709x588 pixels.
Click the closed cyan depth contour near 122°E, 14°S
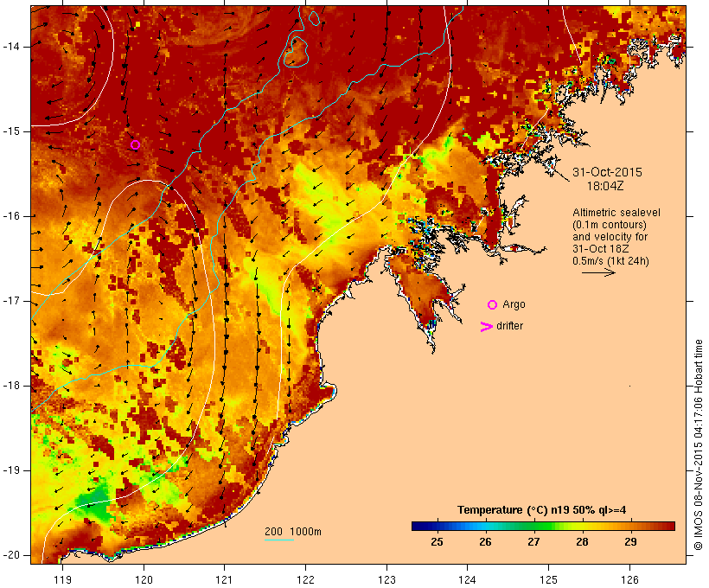[296, 52]
